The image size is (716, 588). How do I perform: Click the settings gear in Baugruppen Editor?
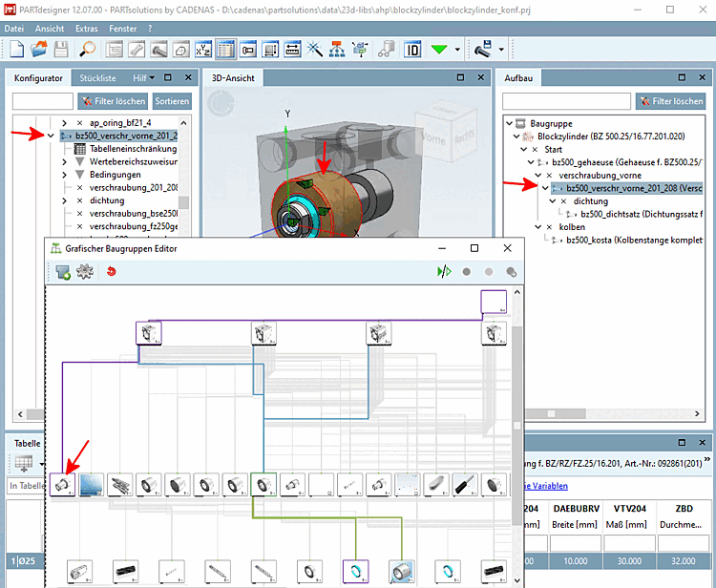[85, 272]
